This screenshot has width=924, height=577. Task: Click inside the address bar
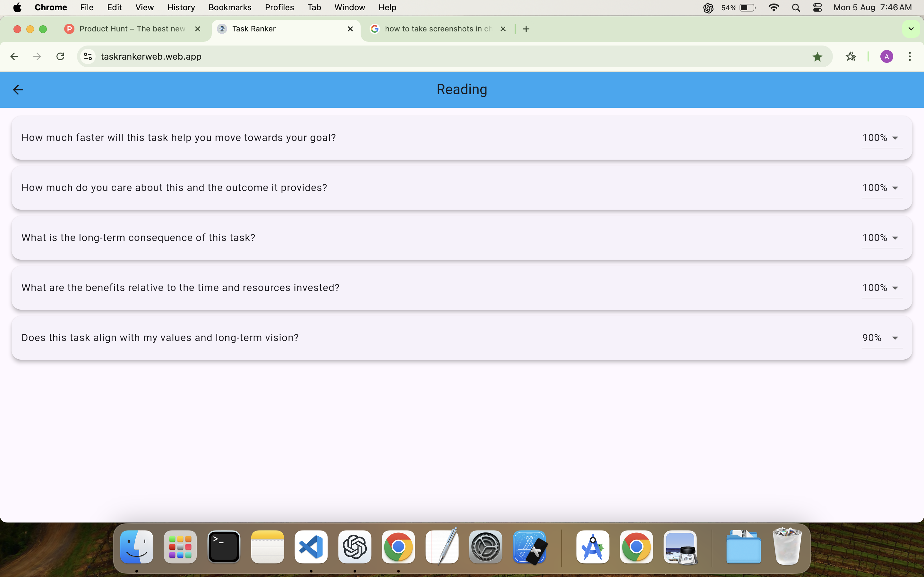267,56
